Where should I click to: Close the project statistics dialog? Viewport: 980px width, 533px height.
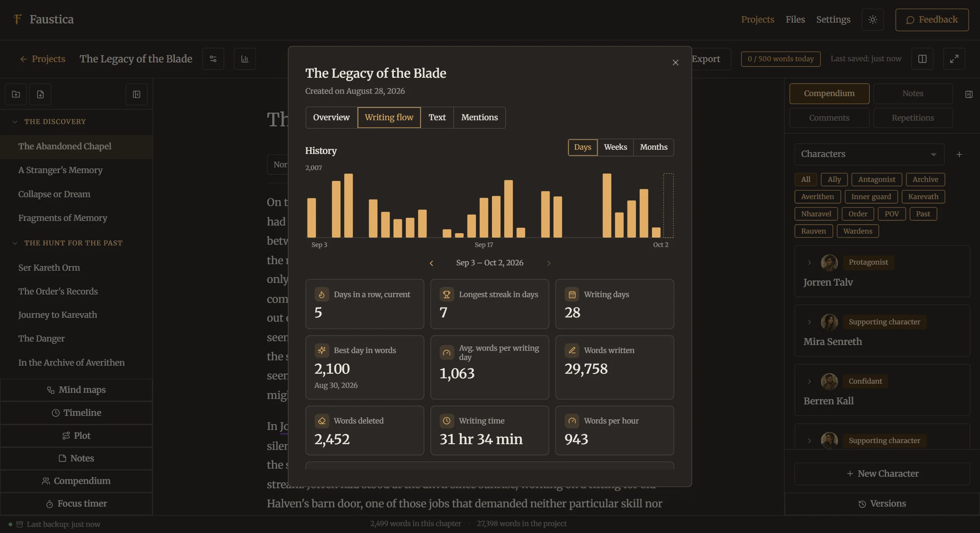[x=675, y=62]
